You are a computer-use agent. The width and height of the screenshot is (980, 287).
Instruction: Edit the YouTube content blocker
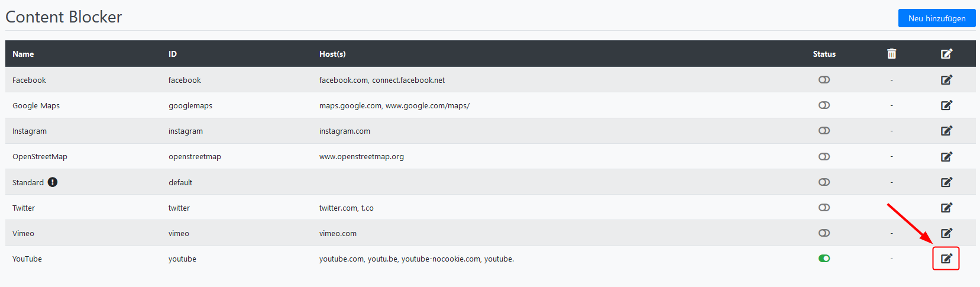pos(947,259)
